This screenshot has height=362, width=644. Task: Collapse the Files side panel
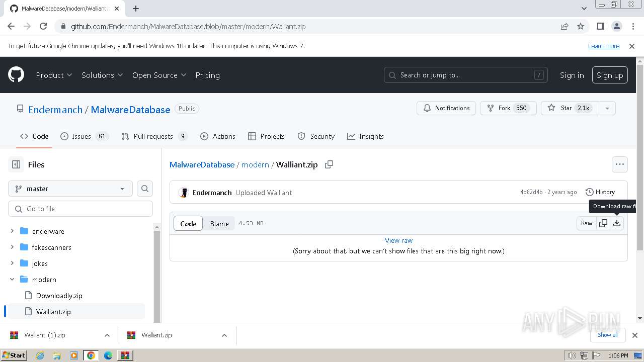tap(16, 164)
